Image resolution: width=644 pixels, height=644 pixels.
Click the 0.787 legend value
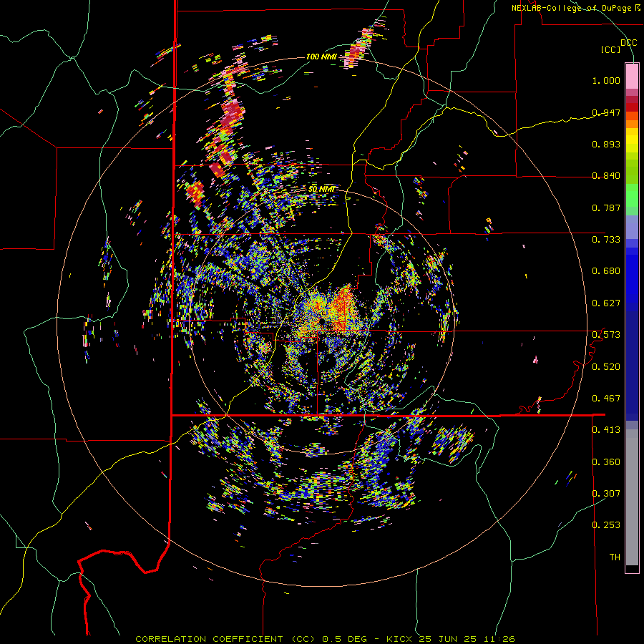click(x=606, y=208)
